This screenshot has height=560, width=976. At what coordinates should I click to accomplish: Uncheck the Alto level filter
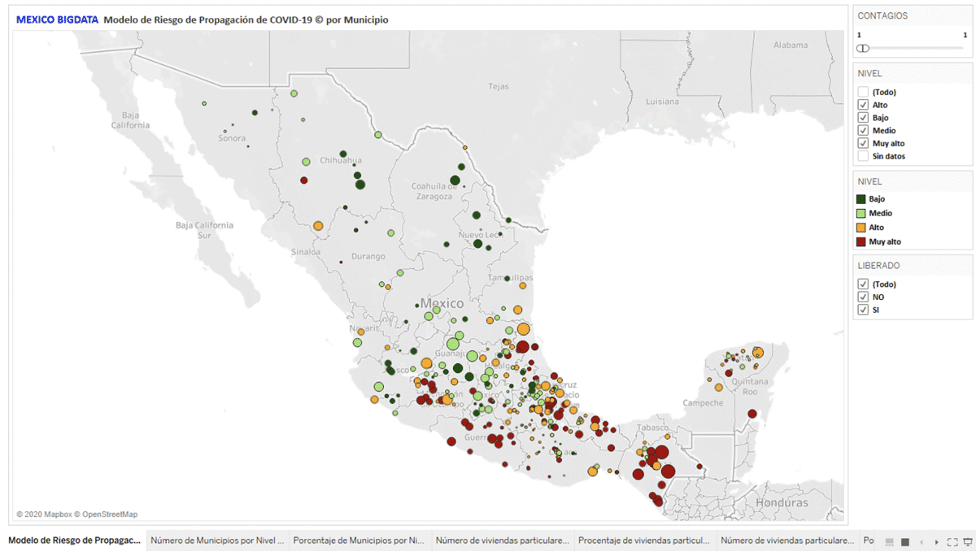point(863,104)
